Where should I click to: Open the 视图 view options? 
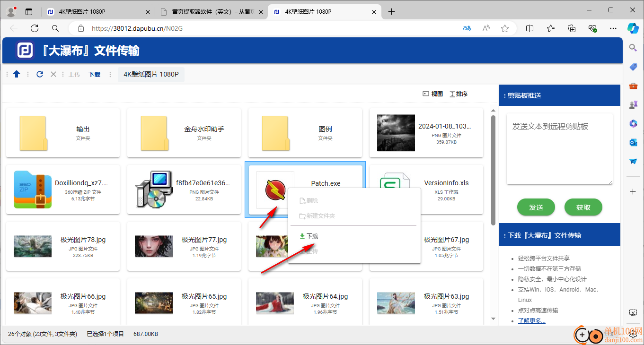click(432, 94)
